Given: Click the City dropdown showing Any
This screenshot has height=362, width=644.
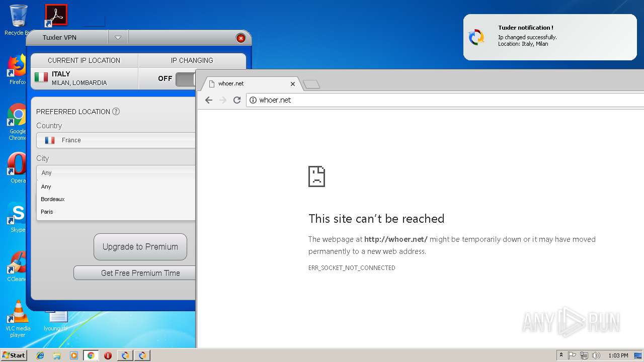Looking at the screenshot, I should coord(116,172).
